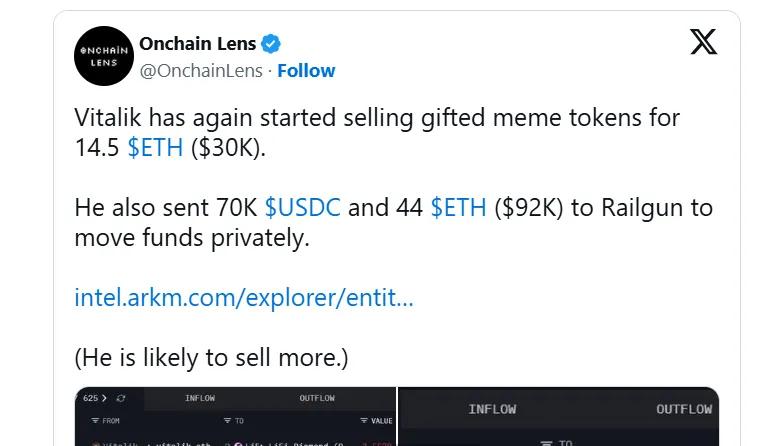
Task: Select INFLOW tab in right screenshot
Action: tap(492, 409)
